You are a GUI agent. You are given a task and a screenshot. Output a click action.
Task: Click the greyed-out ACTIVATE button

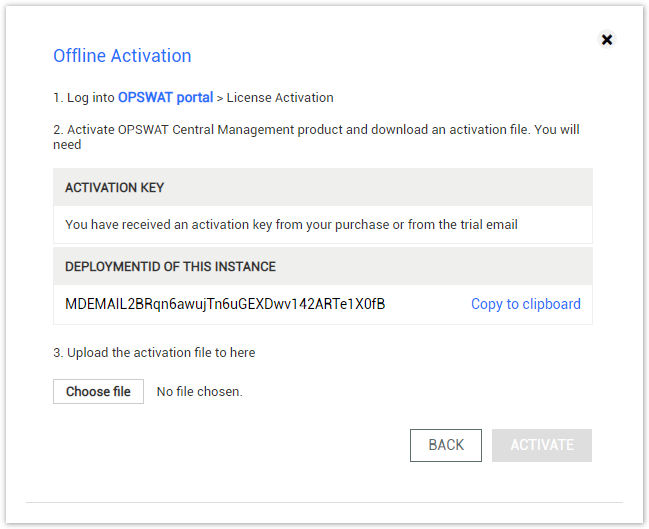click(542, 445)
